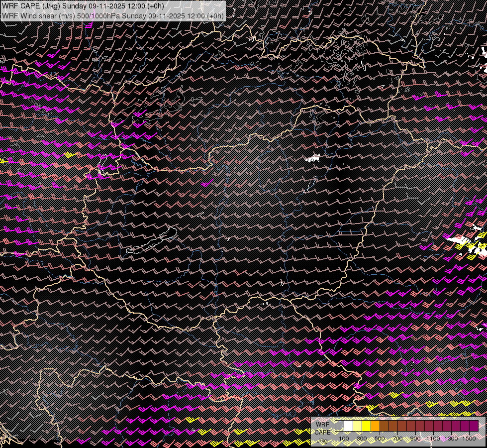Click the legend value 700
This screenshot has height=448, width=487.
(397, 439)
